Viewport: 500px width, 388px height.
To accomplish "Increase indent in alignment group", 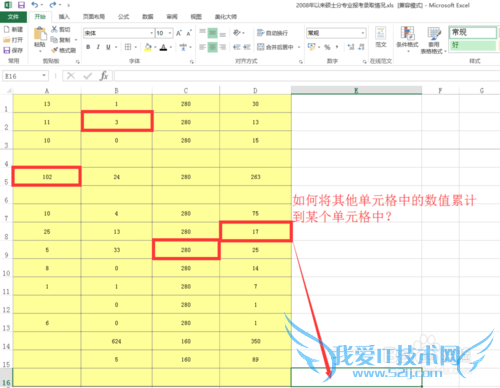I will [x=247, y=47].
